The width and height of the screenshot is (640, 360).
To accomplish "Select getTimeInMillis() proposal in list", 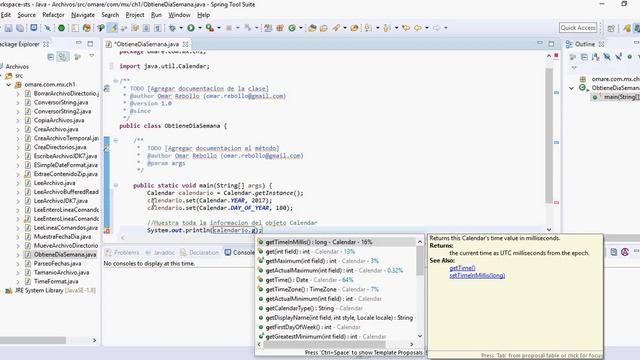I will pyautogui.click(x=336, y=242).
